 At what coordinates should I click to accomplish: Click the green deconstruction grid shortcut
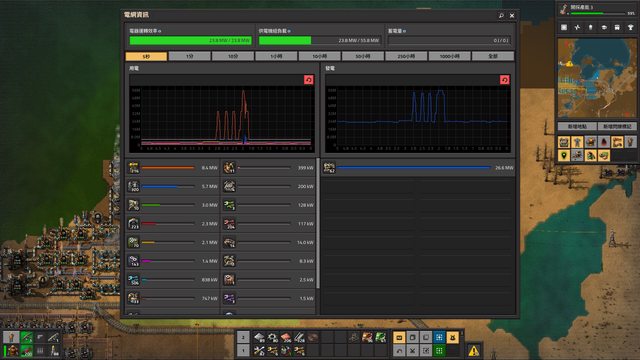click(439, 351)
